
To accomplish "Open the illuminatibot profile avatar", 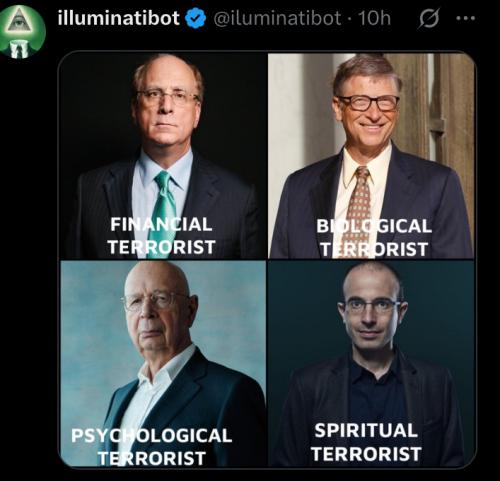I will pyautogui.click(x=22, y=31).
